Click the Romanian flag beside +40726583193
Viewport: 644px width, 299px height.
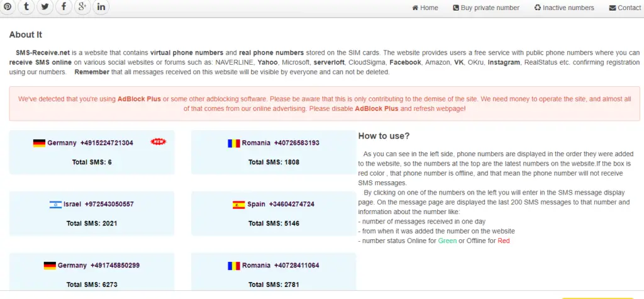pos(234,143)
